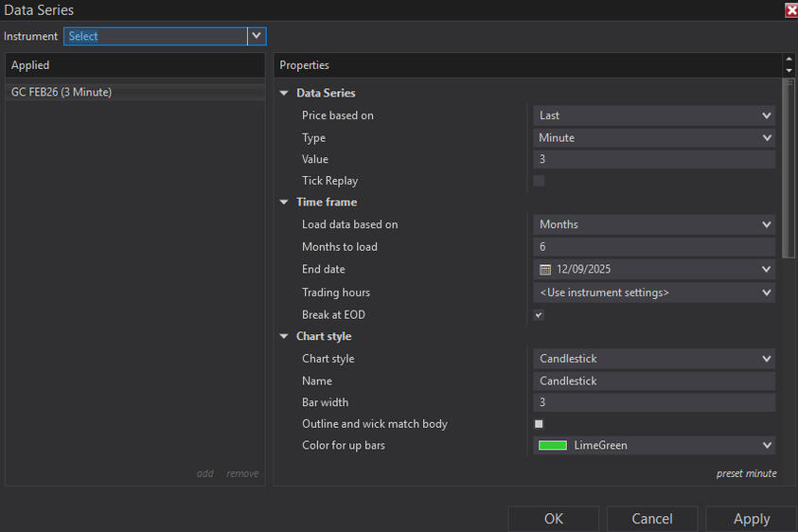Image resolution: width=798 pixels, height=532 pixels.
Task: Click the calendar icon beside End date
Action: point(545,270)
